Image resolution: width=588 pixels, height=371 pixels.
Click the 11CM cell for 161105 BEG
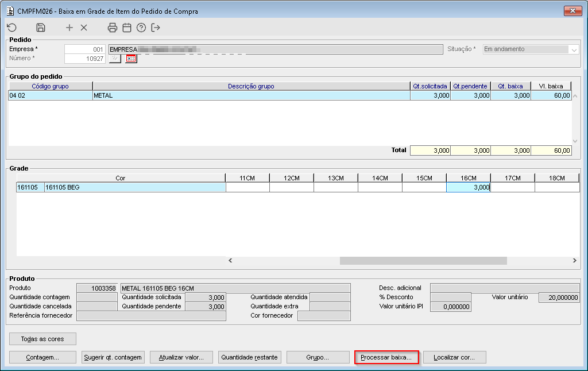coord(247,187)
